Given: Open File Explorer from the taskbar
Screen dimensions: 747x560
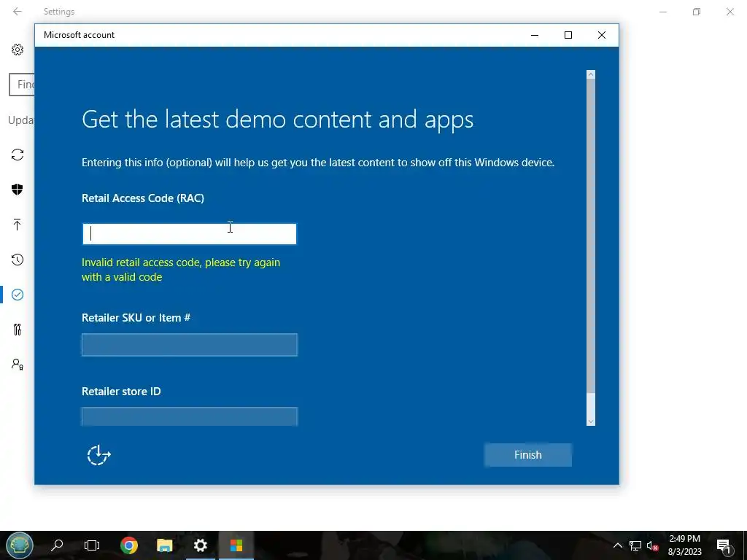Looking at the screenshot, I should (164, 545).
